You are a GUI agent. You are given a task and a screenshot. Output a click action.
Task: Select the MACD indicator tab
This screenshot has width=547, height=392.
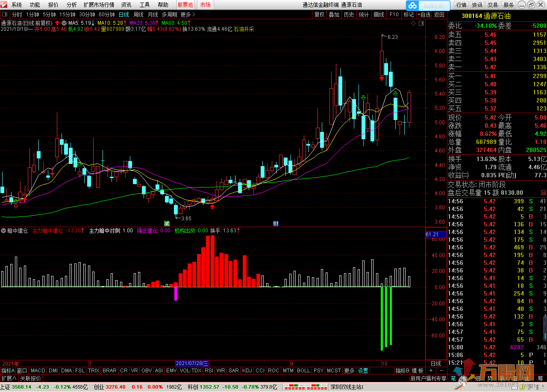38,371
